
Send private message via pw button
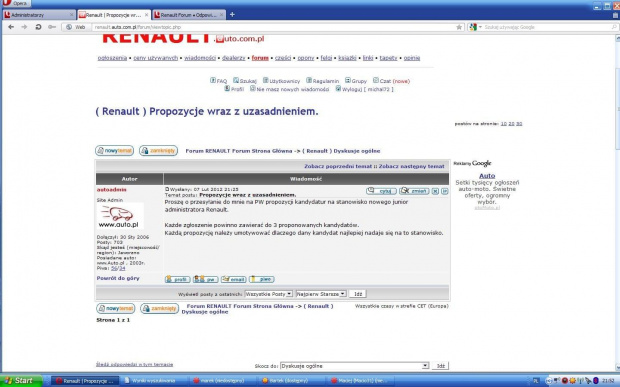pyautogui.click(x=206, y=279)
